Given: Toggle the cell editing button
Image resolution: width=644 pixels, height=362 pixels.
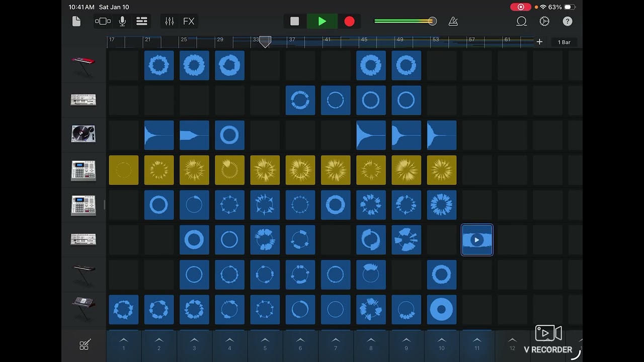Looking at the screenshot, I should click(84, 345).
